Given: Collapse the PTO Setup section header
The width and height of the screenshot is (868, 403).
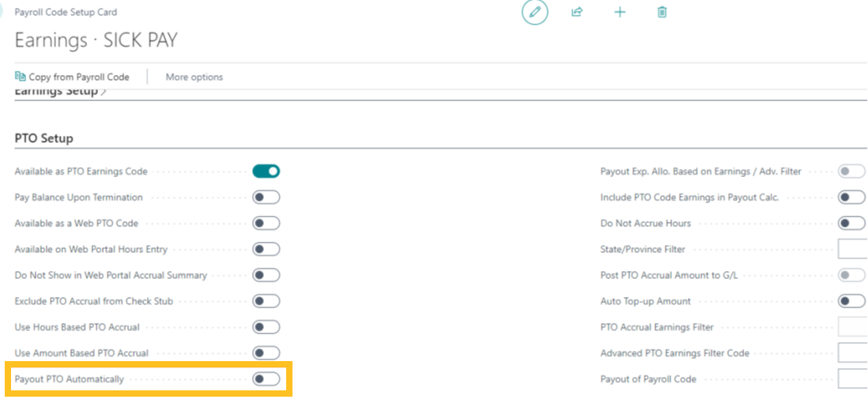Looking at the screenshot, I should [44, 138].
